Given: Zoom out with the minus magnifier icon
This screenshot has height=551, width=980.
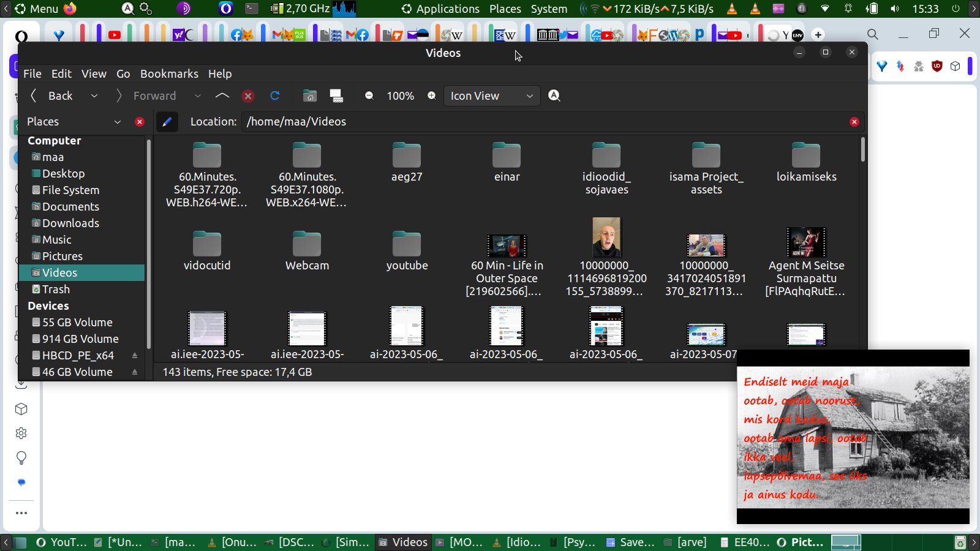Looking at the screenshot, I should click(369, 96).
